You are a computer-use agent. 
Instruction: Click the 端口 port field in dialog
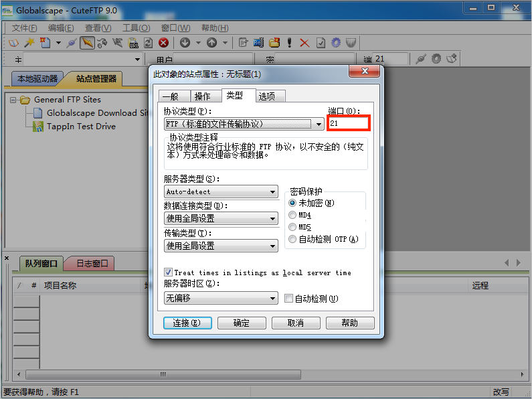pyautogui.click(x=349, y=123)
